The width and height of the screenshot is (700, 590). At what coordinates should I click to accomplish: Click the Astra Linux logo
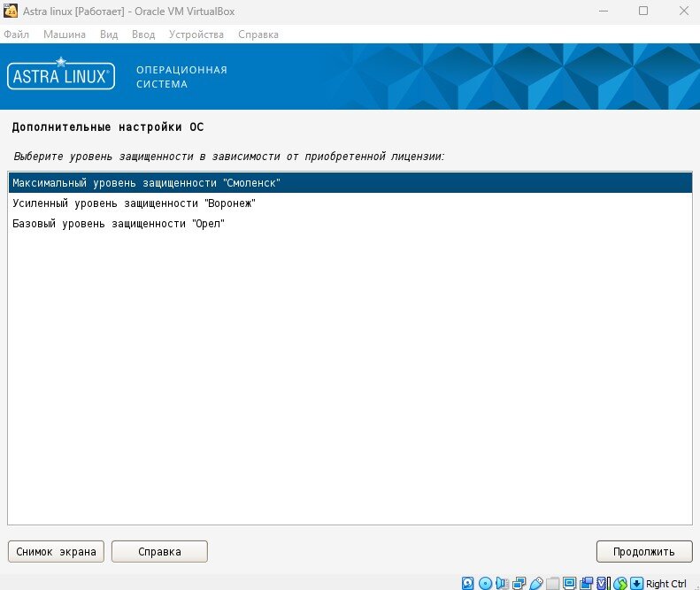click(x=61, y=74)
